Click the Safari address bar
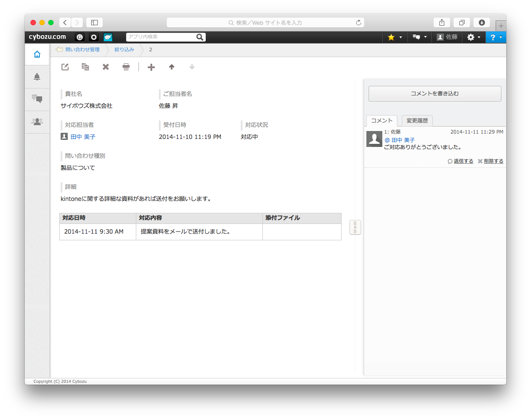 point(265,23)
